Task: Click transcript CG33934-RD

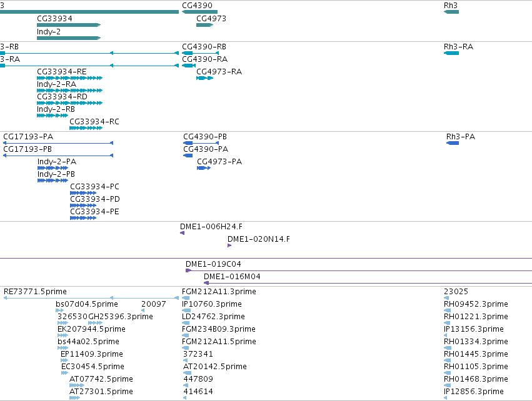Action: tap(69, 103)
